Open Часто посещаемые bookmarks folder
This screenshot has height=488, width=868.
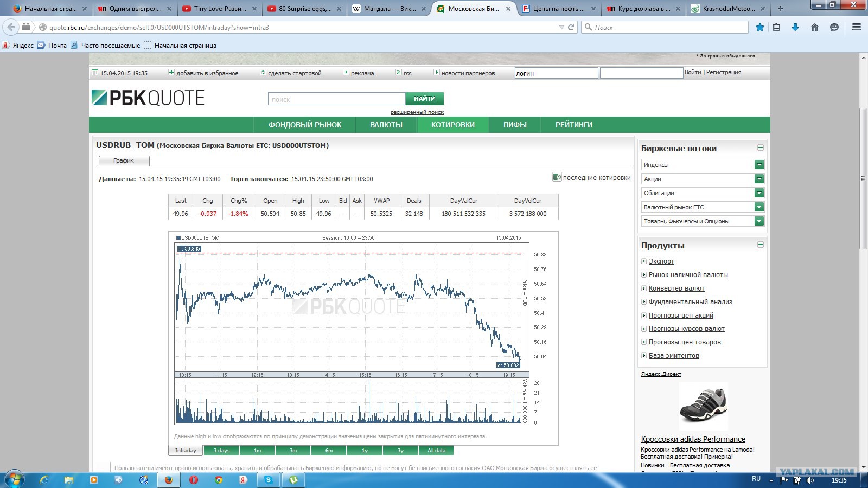click(x=105, y=46)
